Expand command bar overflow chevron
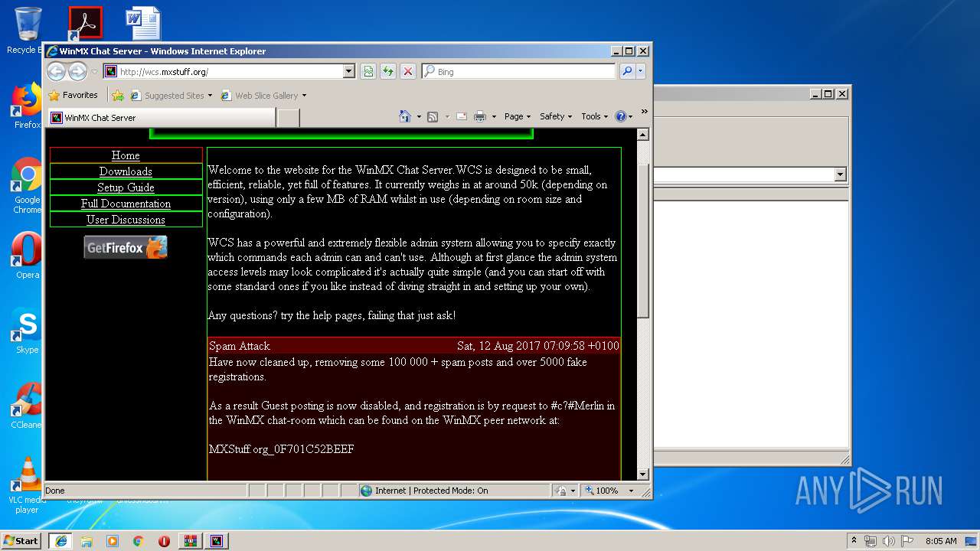980x551 pixels. tap(644, 112)
